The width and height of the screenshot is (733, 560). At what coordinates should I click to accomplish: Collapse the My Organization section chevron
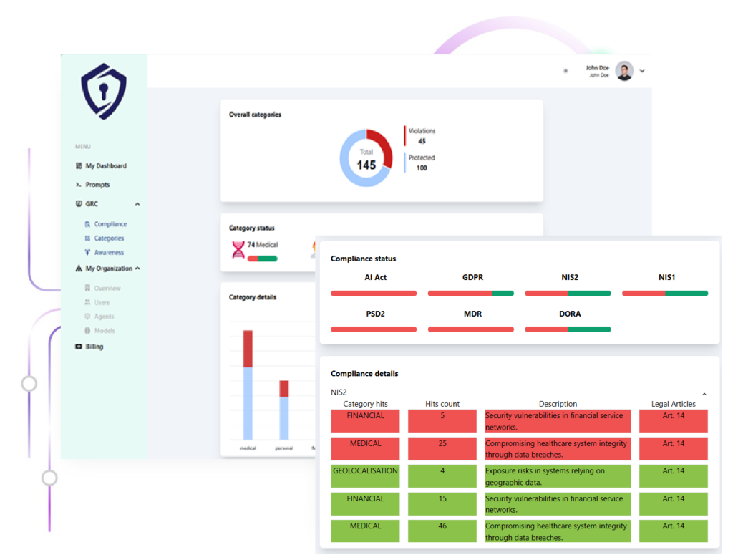click(x=137, y=269)
